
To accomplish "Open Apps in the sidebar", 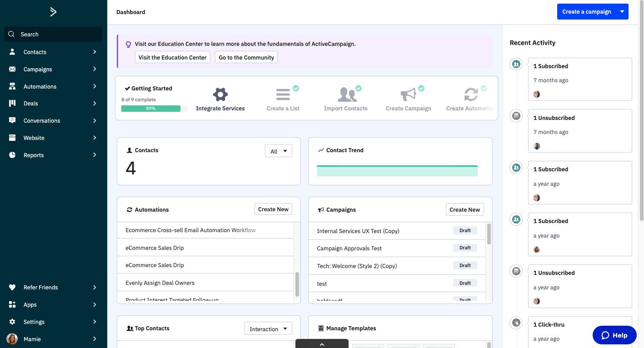I will click(53, 304).
